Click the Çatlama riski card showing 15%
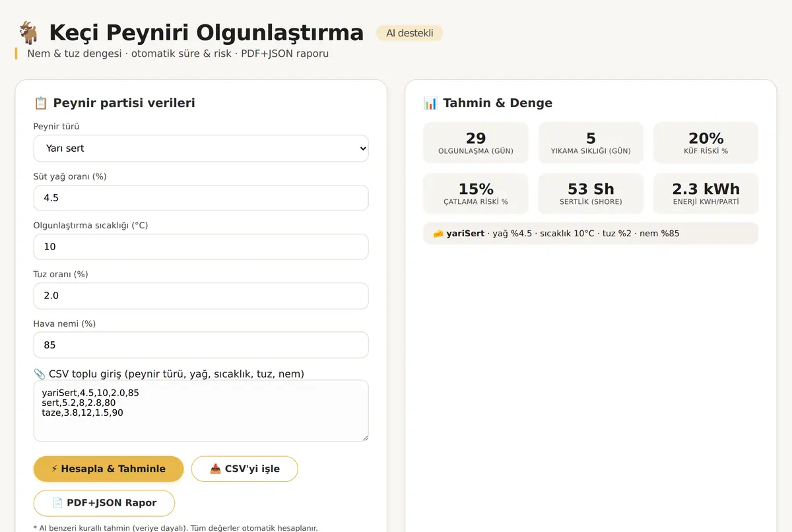 (x=476, y=194)
